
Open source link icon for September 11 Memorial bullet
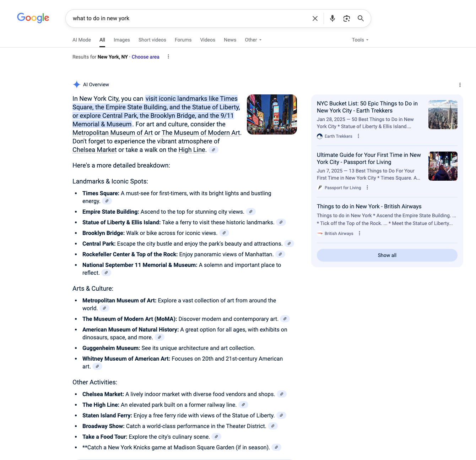click(x=106, y=273)
